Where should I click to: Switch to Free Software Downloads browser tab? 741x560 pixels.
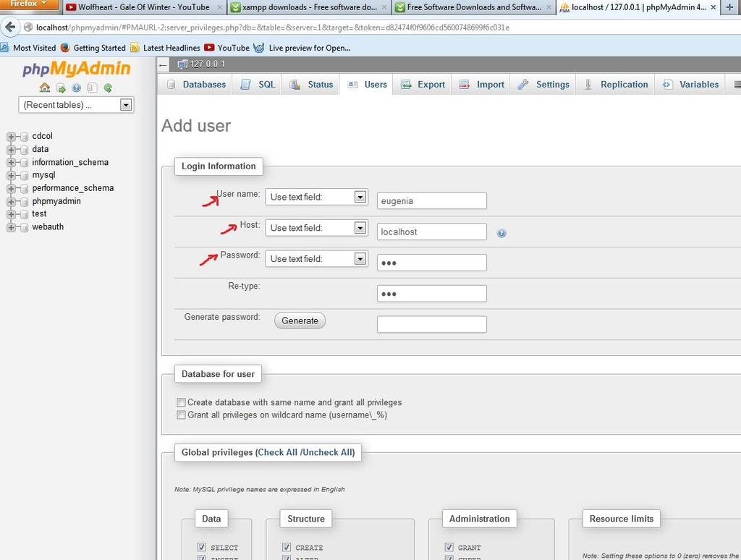click(474, 7)
